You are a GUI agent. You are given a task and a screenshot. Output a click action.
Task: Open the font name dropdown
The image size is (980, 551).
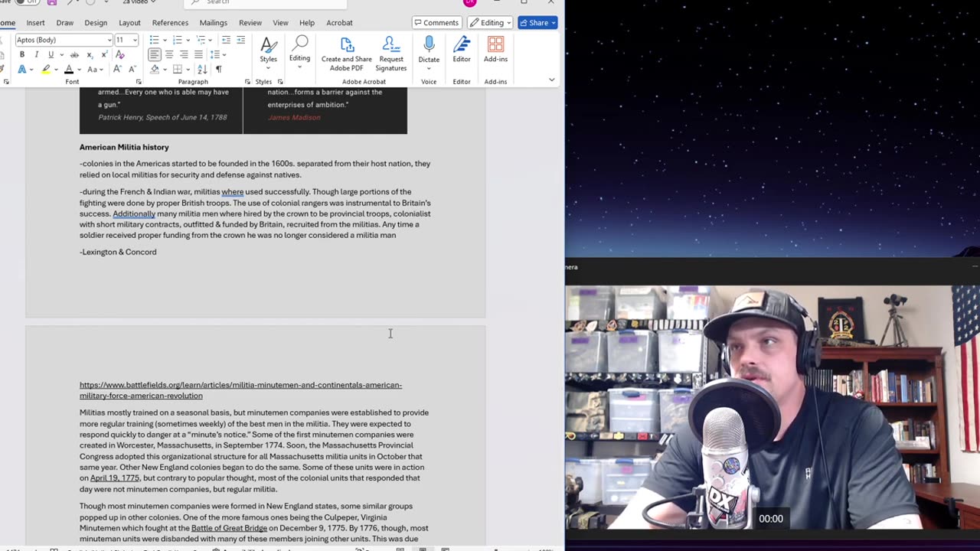109,40
